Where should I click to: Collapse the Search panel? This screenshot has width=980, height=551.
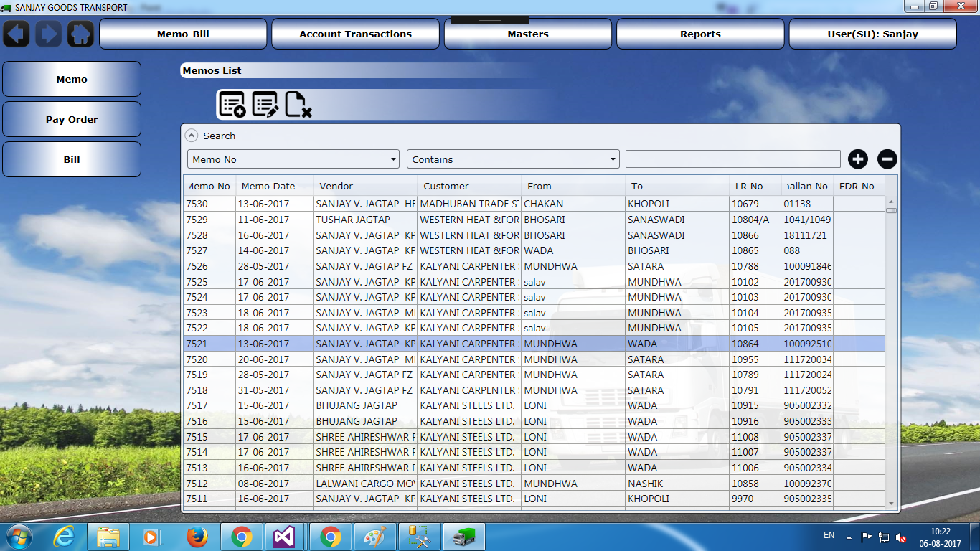[191, 136]
